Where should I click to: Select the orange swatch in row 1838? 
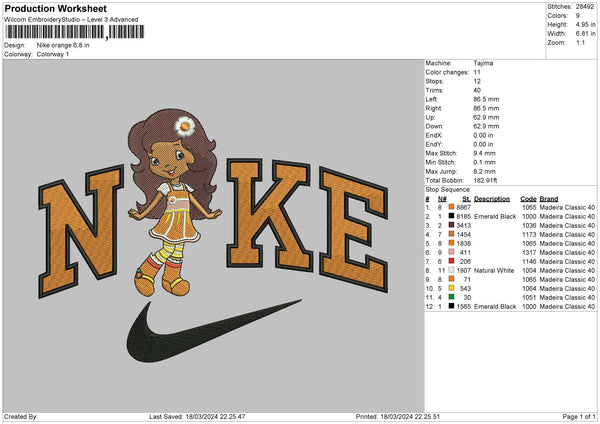[x=452, y=243]
